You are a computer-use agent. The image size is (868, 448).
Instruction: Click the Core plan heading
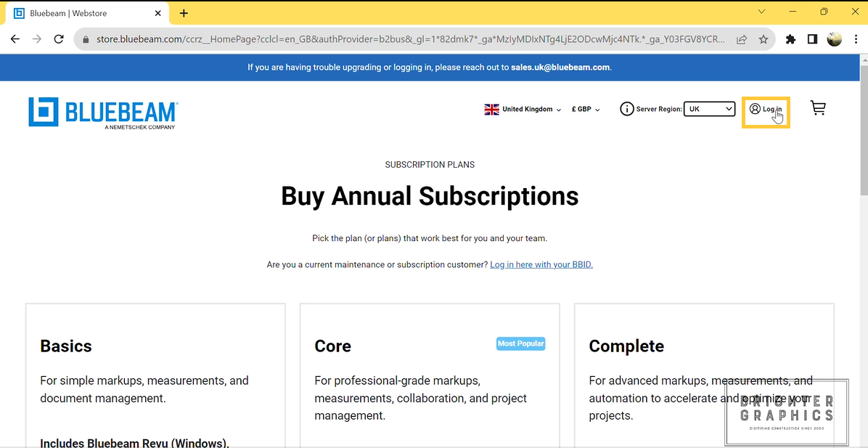click(332, 346)
